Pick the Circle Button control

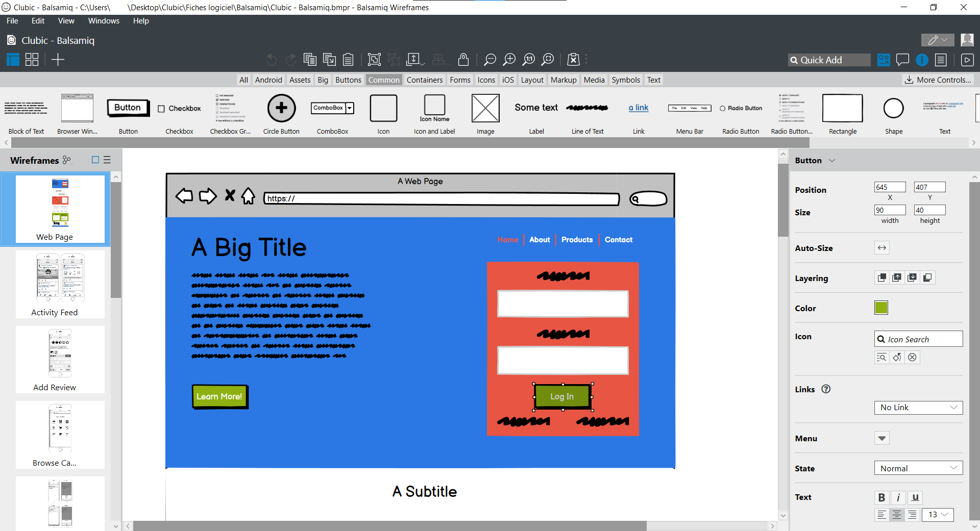point(281,114)
